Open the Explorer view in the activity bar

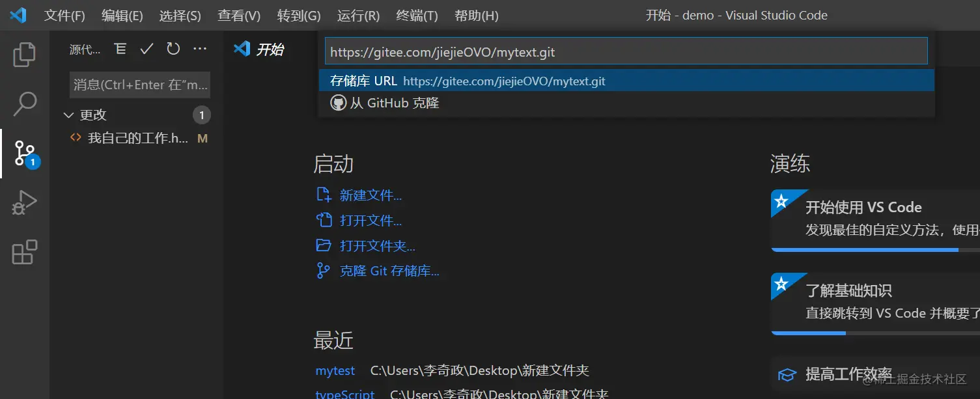pos(24,55)
